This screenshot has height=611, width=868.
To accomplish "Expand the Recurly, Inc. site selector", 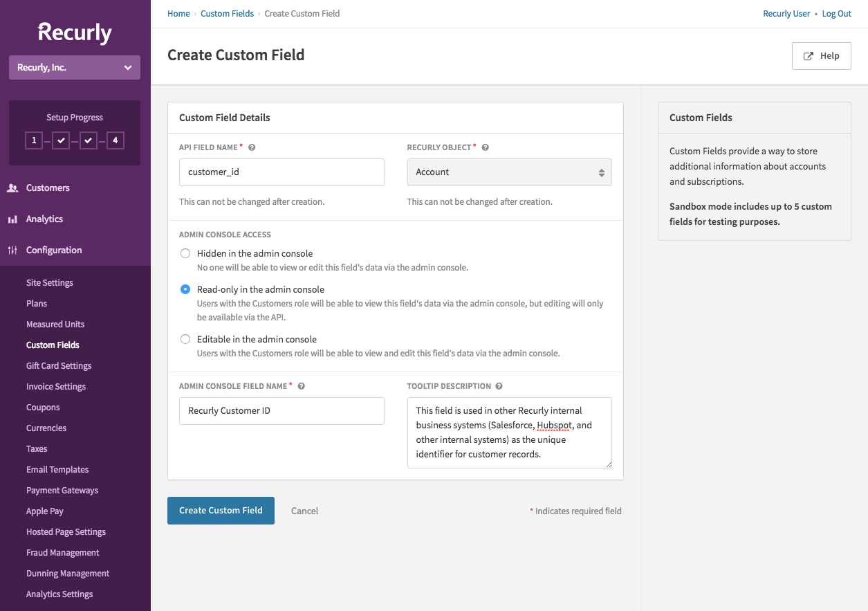I will 74,67.
